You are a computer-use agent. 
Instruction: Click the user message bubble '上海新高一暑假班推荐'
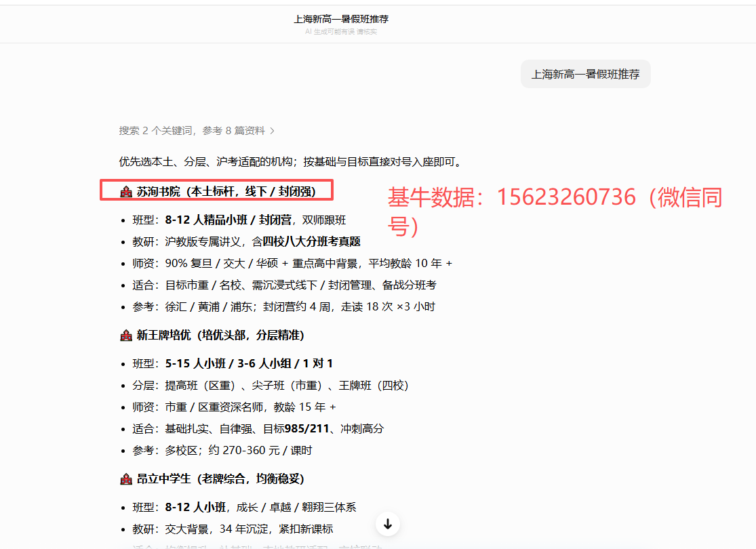click(x=585, y=75)
